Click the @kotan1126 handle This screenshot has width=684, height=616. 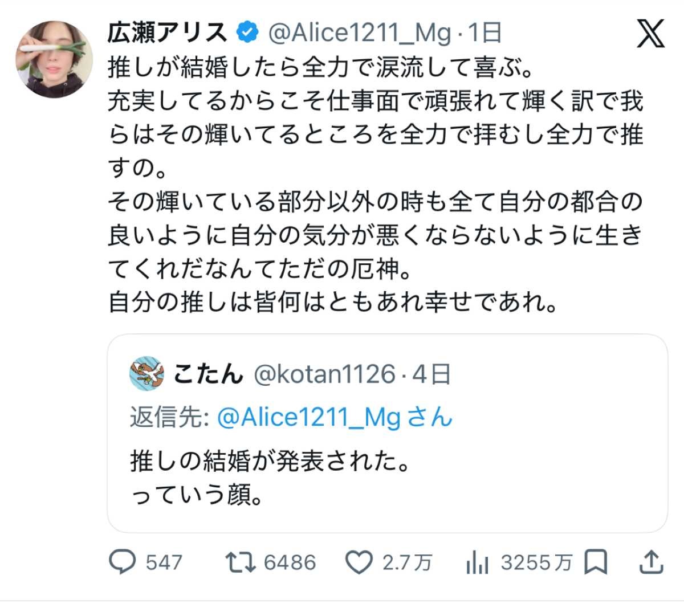324,374
